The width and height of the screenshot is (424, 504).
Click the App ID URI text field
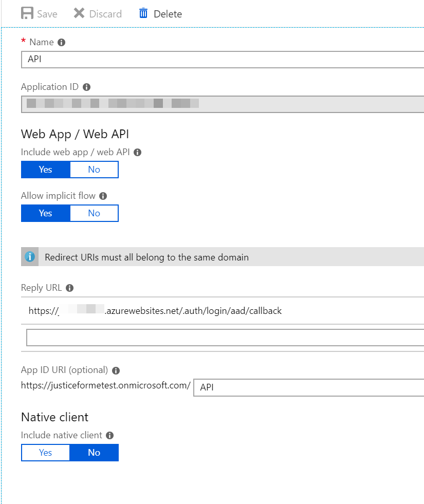pos(308,387)
